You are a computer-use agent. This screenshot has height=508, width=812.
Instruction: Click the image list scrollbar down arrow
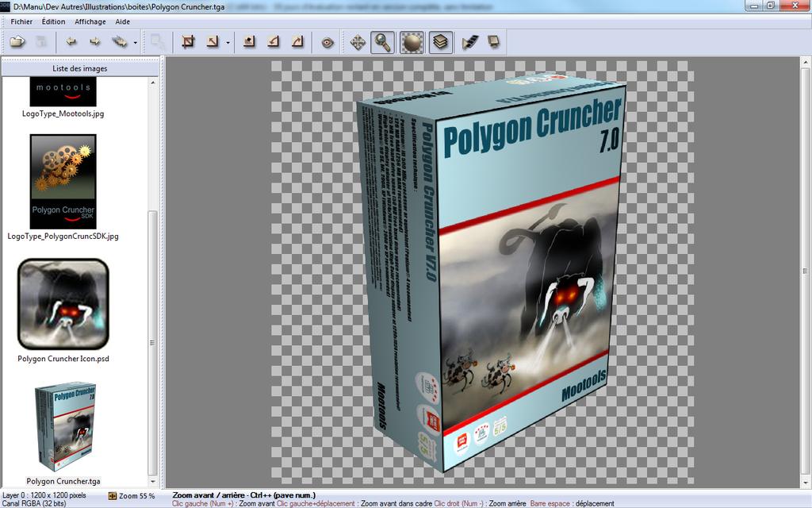(x=153, y=482)
